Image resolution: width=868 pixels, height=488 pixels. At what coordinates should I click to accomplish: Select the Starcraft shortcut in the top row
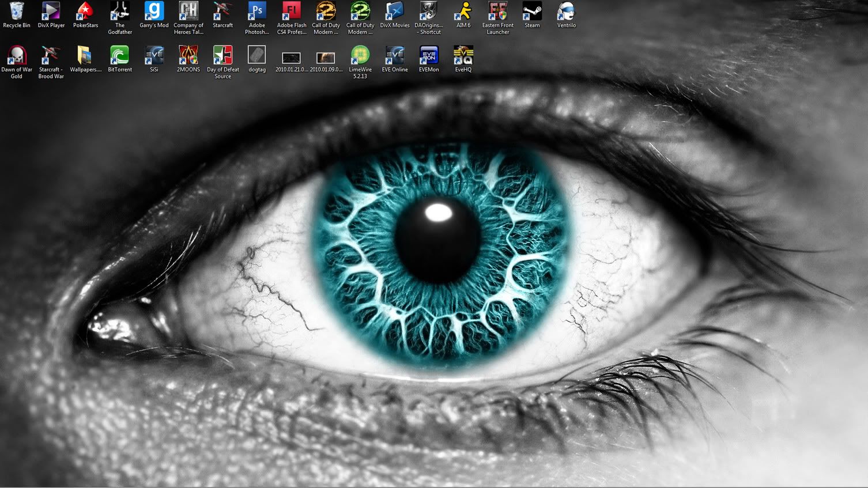click(222, 11)
